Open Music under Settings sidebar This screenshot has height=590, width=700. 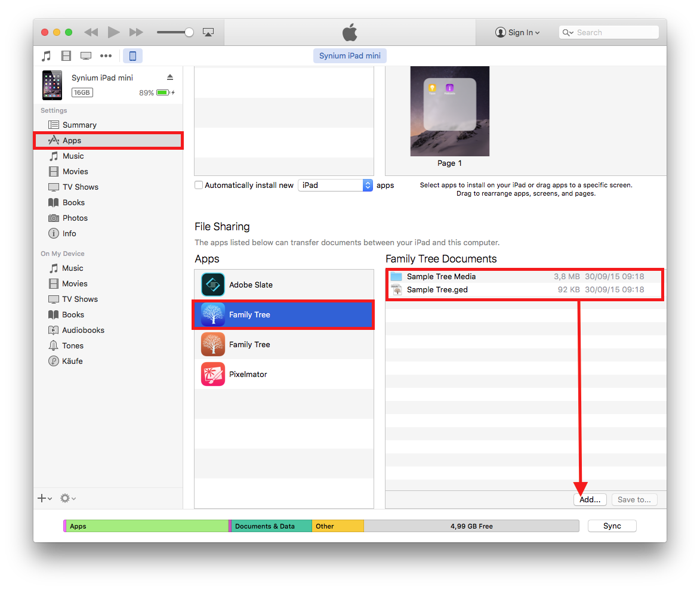108,156
